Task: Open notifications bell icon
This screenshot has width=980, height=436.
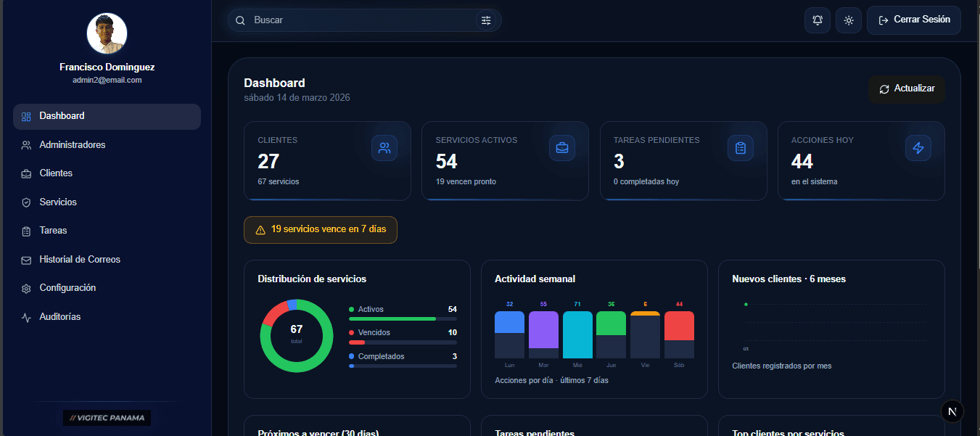Action: coord(818,20)
